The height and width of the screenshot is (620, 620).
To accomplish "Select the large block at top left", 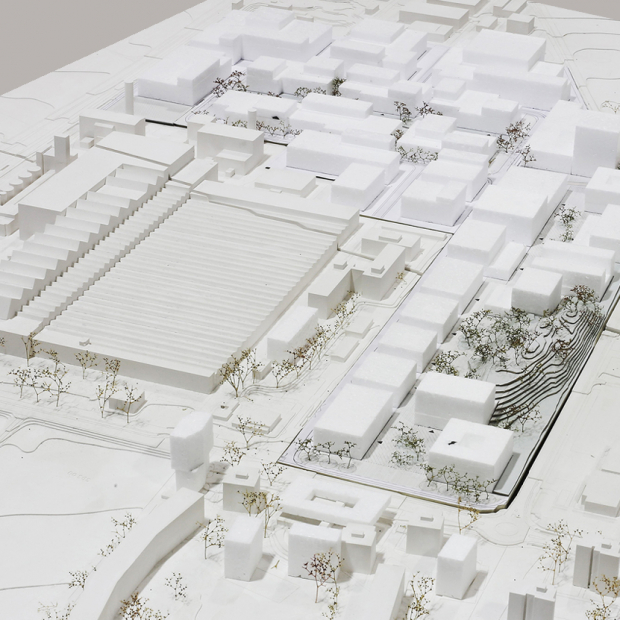I will pos(182,75).
